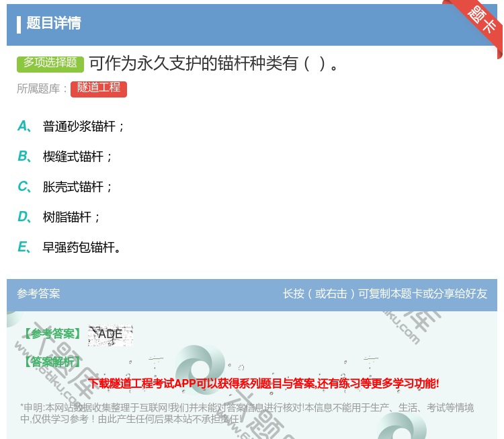504x439 pixels.
Task: Click the 题目详情 header title
Action: tap(54, 23)
